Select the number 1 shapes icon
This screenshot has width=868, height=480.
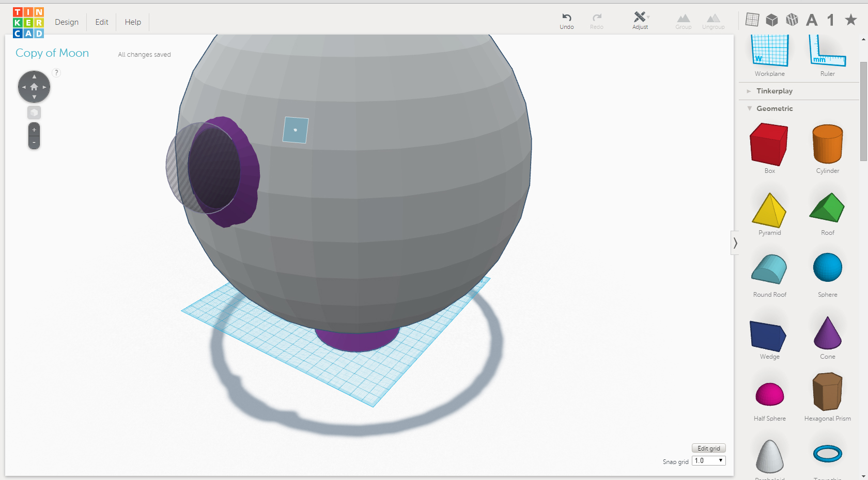(831, 20)
